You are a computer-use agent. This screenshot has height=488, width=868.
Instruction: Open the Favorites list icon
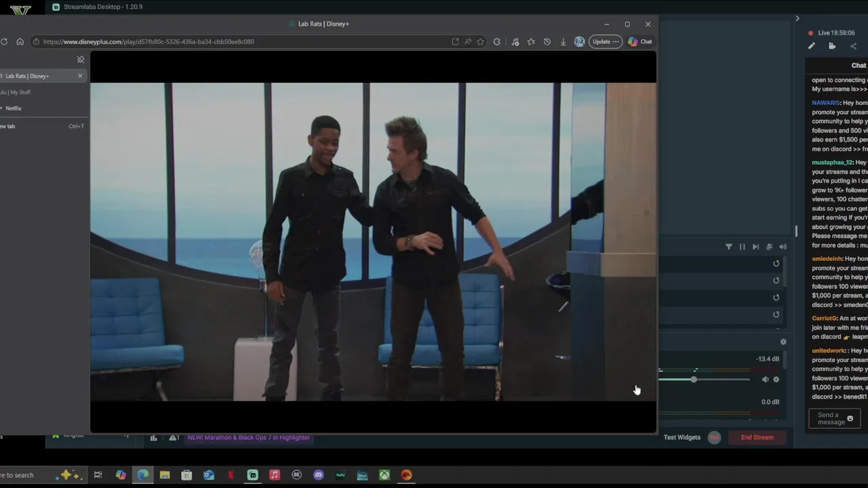coord(531,41)
